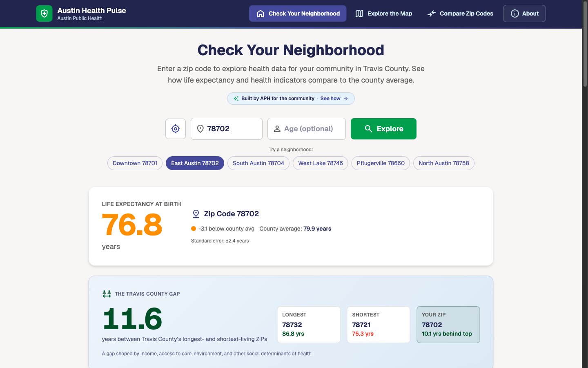The image size is (588, 368).
Task: Click the person icon in Age field
Action: [277, 129]
